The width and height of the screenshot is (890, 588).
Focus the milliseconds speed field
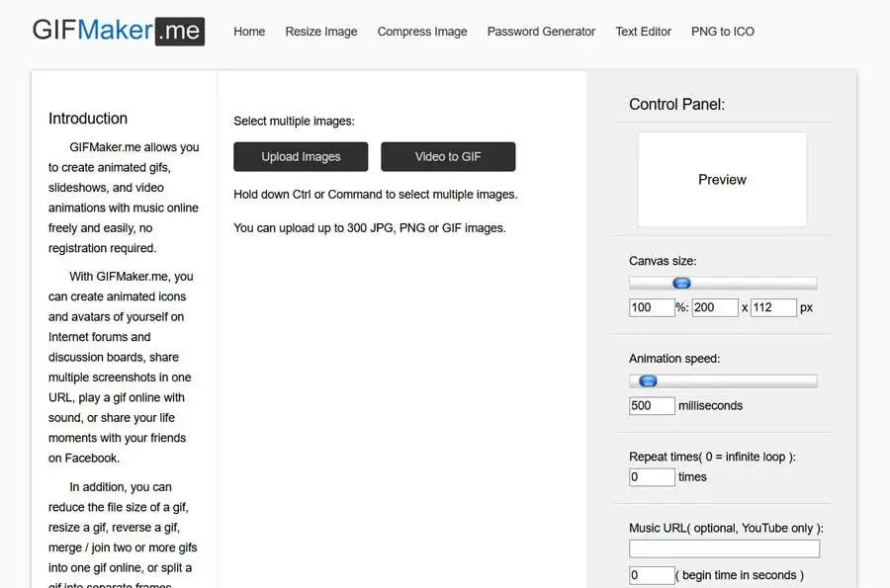click(x=651, y=405)
